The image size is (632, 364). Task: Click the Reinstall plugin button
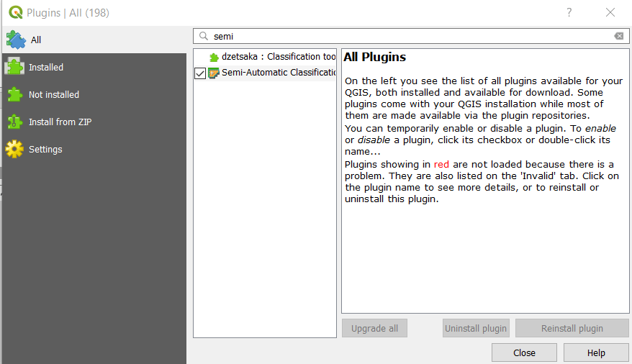(x=572, y=329)
